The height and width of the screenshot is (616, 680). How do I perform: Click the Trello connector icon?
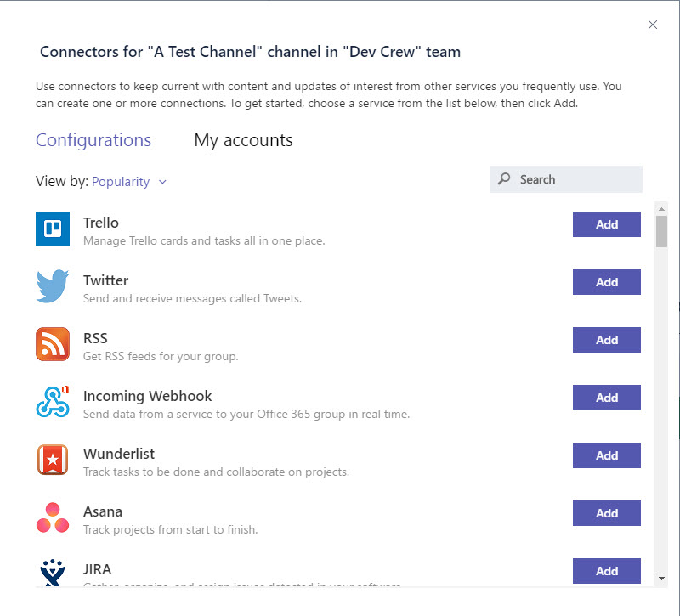click(52, 229)
